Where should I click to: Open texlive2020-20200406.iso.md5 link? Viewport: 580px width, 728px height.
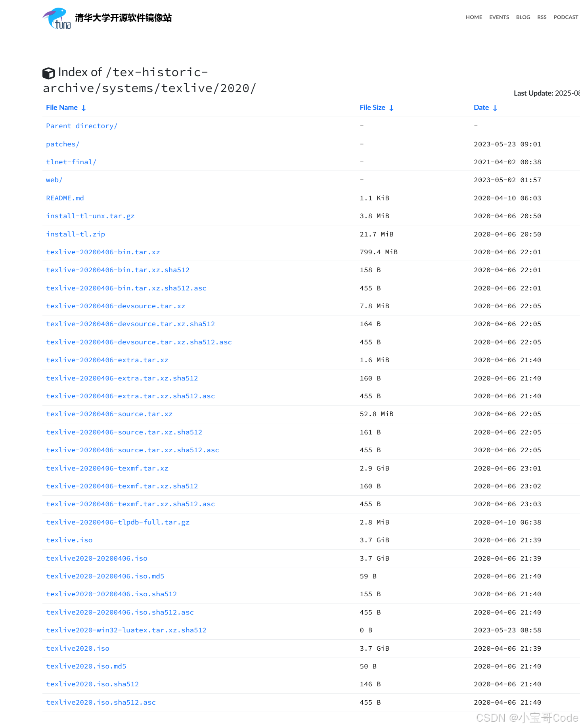coord(105,576)
